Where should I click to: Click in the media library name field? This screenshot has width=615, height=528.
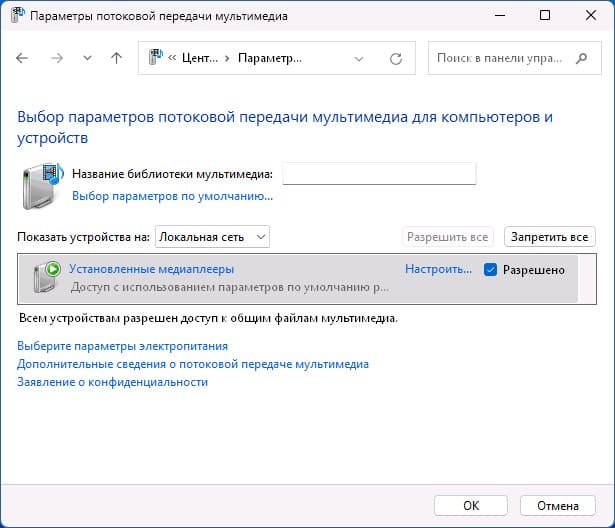click(x=379, y=173)
